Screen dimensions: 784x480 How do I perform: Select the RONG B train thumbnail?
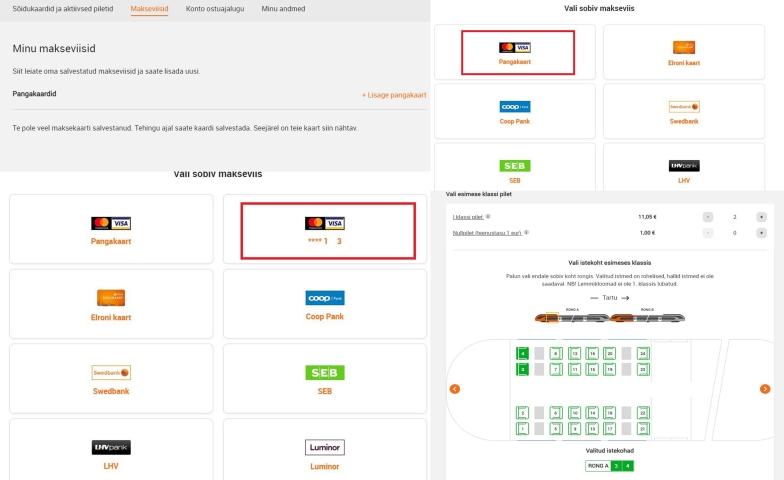pos(647,317)
